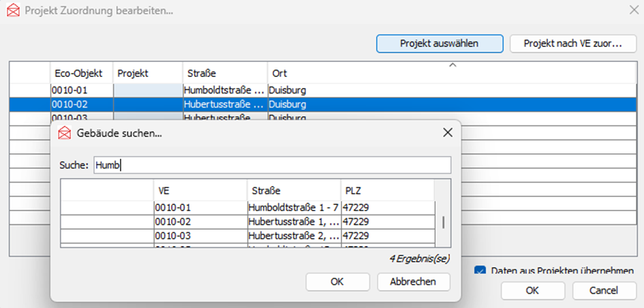This screenshot has height=308, width=644.
Task: Click the Gebäude suchen dialog app icon
Action: pyautogui.click(x=65, y=133)
